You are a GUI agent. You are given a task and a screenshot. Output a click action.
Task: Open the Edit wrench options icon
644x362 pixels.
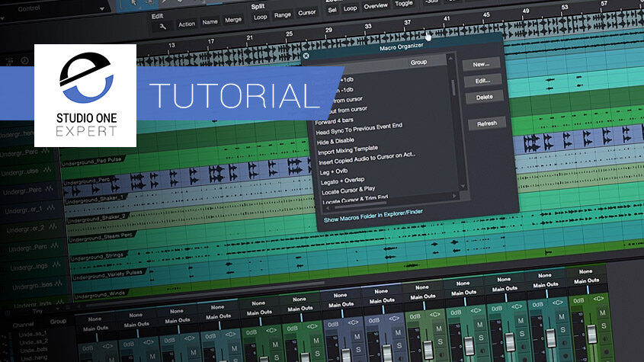[x=162, y=27]
